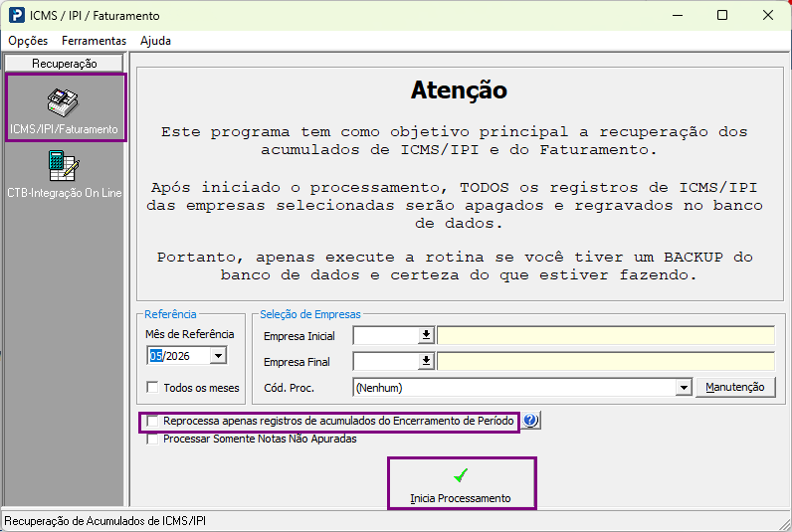Check Reprocessa apenas registros de acumulados option

coord(152,421)
